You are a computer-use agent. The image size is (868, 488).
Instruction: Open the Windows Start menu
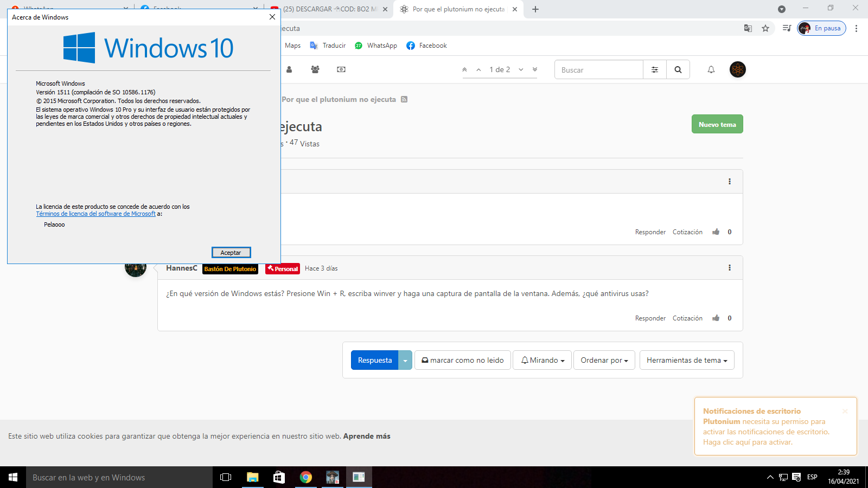[13, 477]
